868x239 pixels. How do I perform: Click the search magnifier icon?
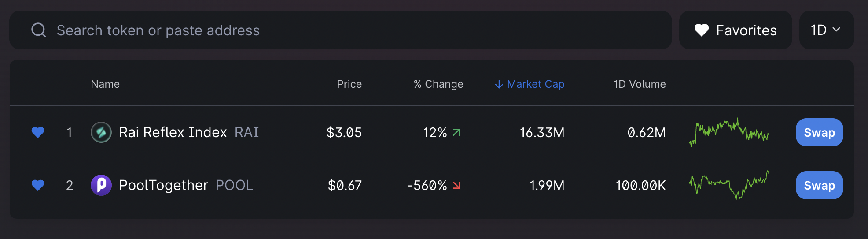[39, 30]
